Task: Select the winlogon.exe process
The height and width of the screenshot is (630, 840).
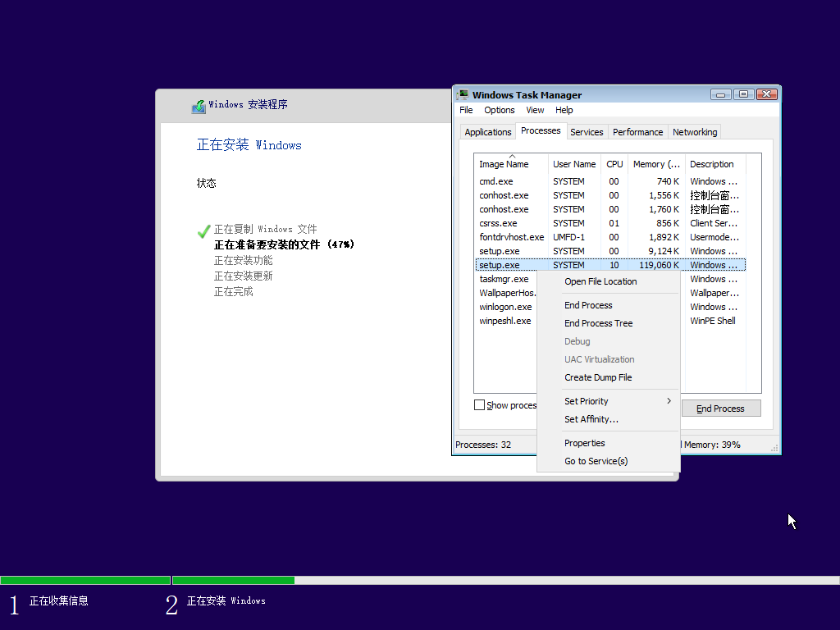Action: [x=505, y=307]
